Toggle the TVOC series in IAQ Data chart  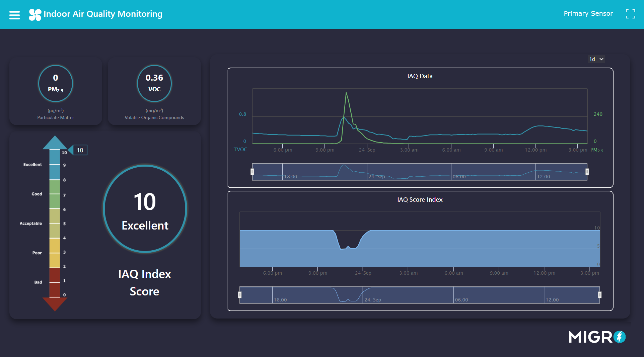[x=240, y=149]
